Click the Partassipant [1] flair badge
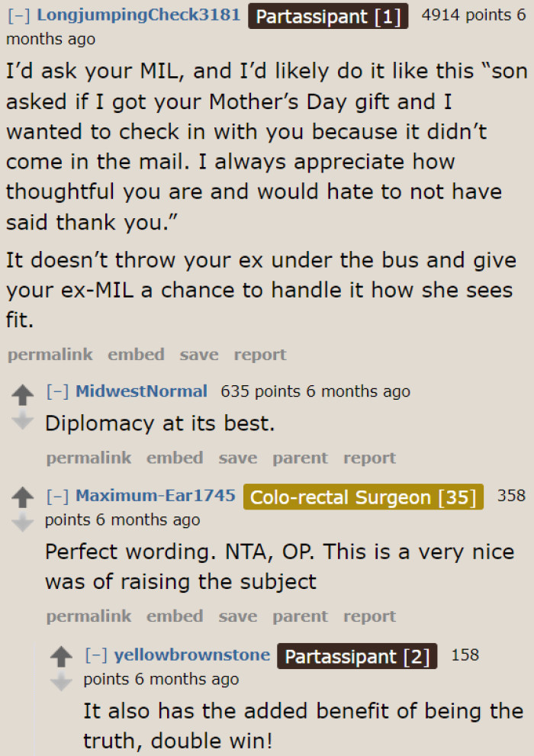The height and width of the screenshot is (756, 534). [x=328, y=16]
